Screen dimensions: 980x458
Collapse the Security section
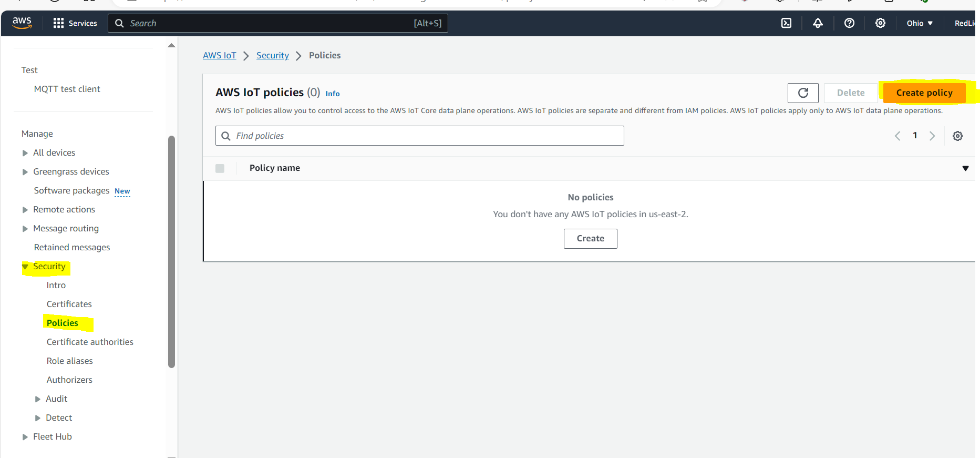pyautogui.click(x=25, y=267)
